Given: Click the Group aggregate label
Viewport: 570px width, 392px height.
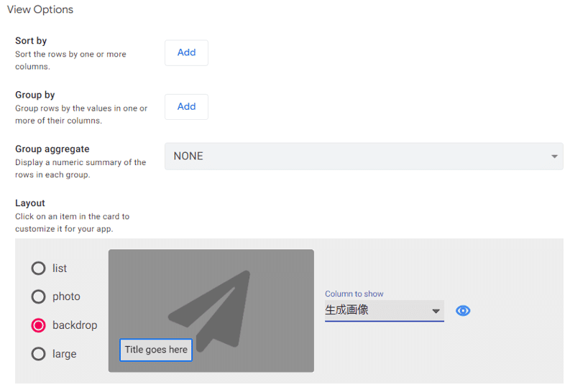Looking at the screenshot, I should click(52, 149).
